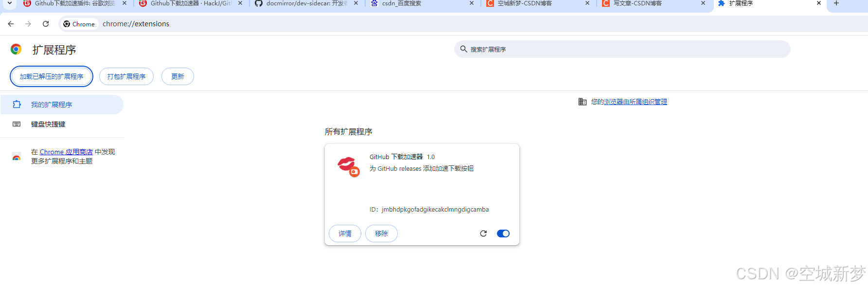Switch to docmirror/dev-sidecar tab
Image resolution: width=868 pixels, height=288 pixels.
(305, 3)
